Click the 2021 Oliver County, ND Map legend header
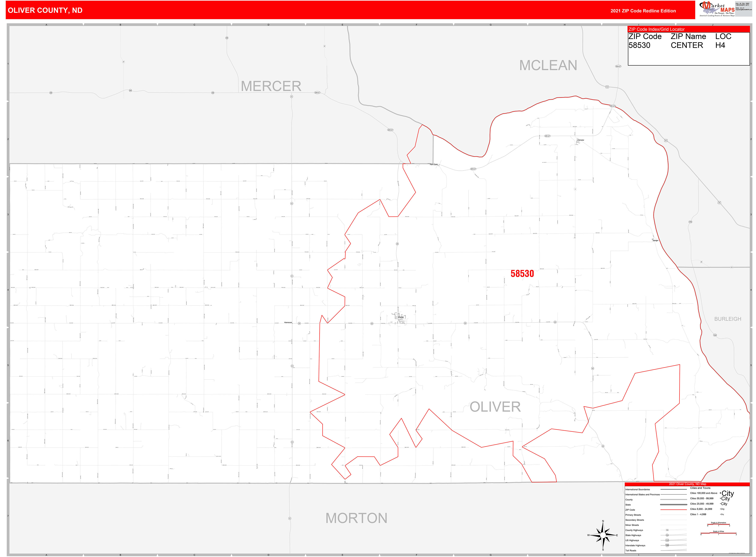Screen dimensions: 756x557 (687, 484)
